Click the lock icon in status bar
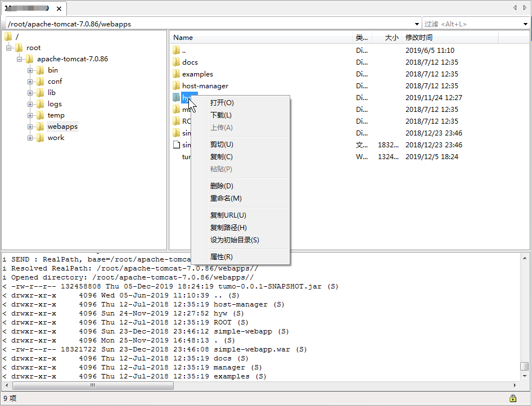Image resolution: width=532 pixels, height=406 pixels. click(513, 398)
